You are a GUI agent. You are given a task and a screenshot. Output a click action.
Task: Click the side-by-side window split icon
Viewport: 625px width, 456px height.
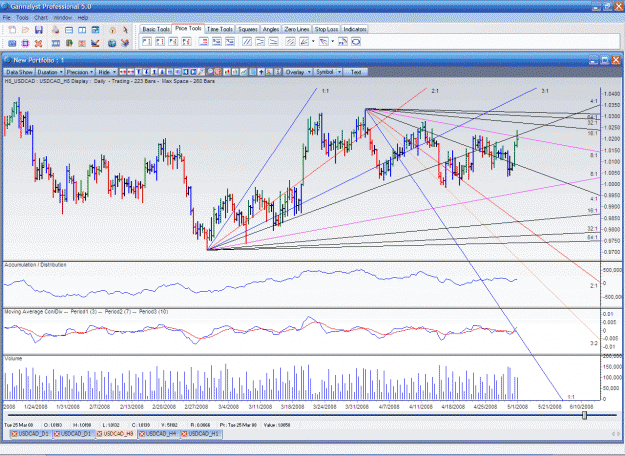tap(82, 30)
